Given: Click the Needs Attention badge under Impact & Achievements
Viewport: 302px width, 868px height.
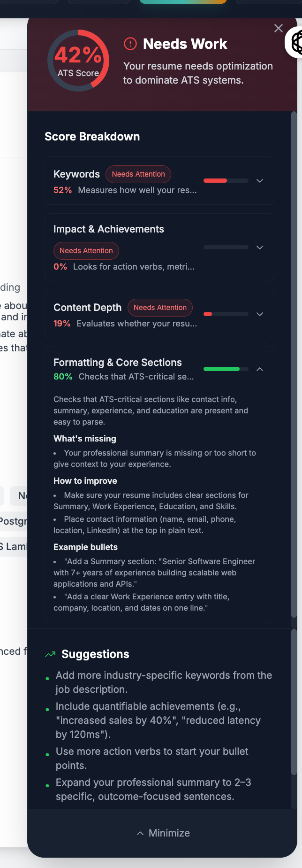Looking at the screenshot, I should [86, 251].
